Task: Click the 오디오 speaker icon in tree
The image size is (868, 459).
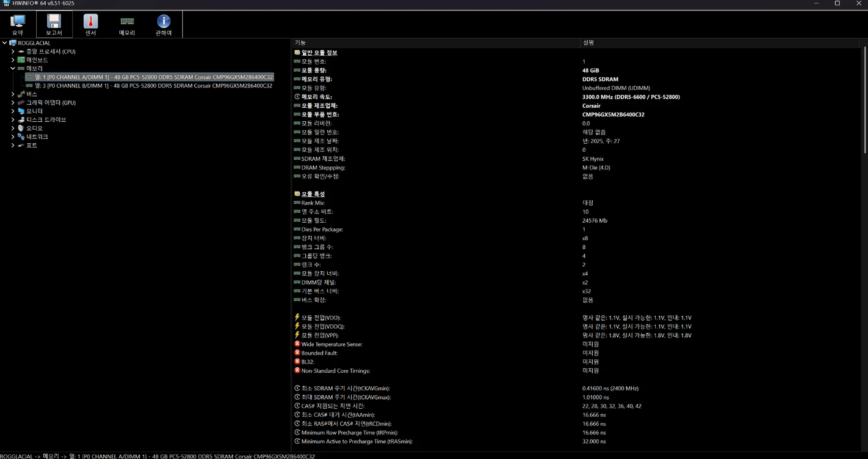Action: click(x=21, y=129)
